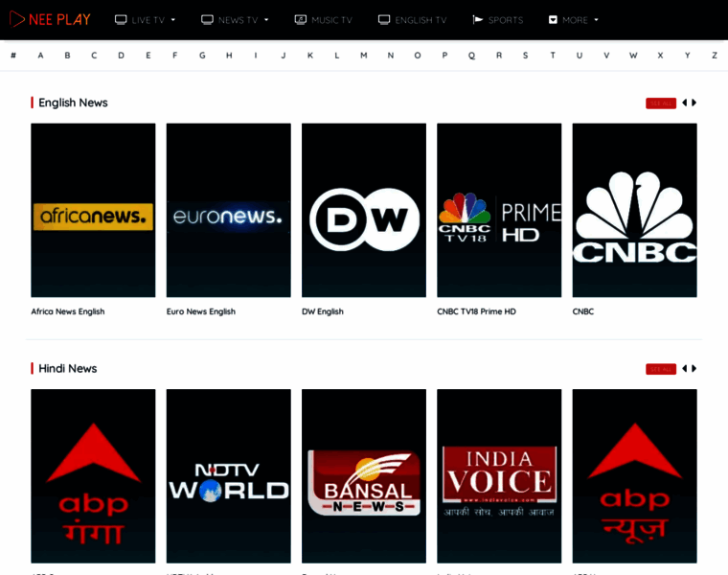Show next English News channels arrow
Viewport: 728px width, 575px height.
(x=694, y=103)
